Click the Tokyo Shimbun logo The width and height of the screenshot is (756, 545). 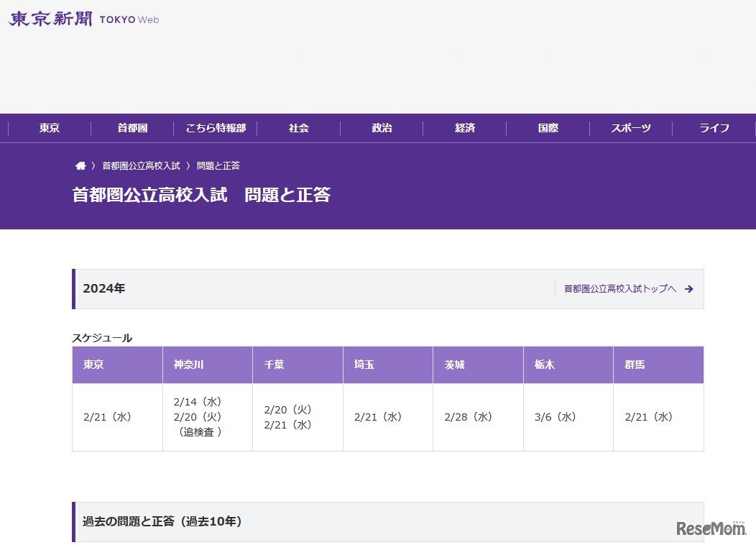tap(84, 19)
